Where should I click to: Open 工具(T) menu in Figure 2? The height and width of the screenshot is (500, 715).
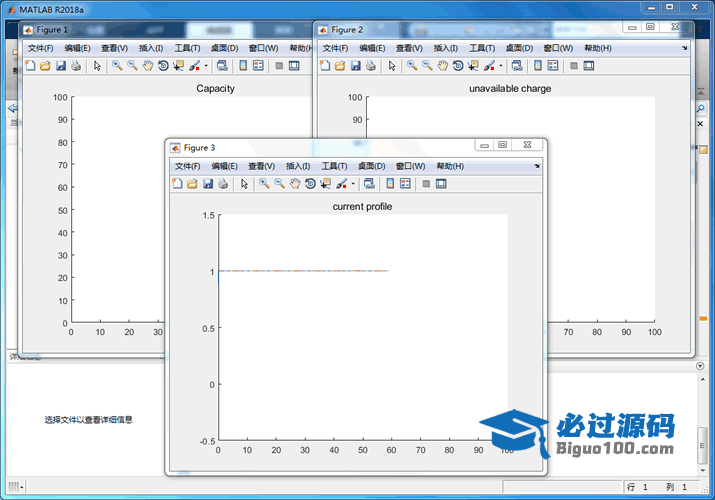click(x=482, y=48)
